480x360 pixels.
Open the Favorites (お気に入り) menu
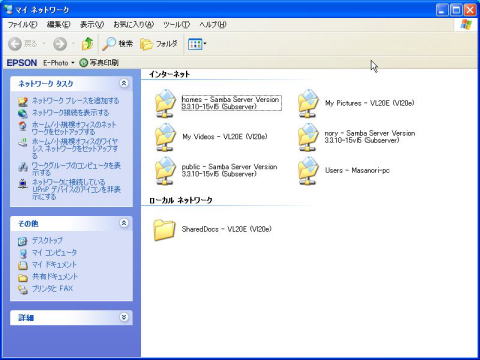pyautogui.click(x=133, y=25)
